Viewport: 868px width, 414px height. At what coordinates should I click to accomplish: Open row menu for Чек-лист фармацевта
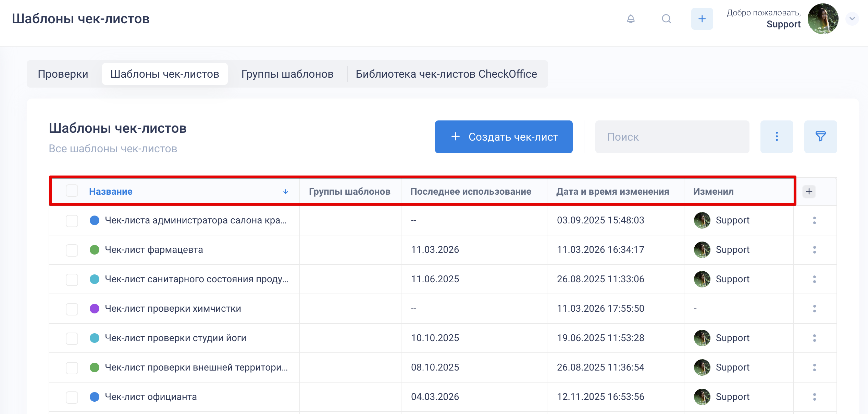[814, 250]
